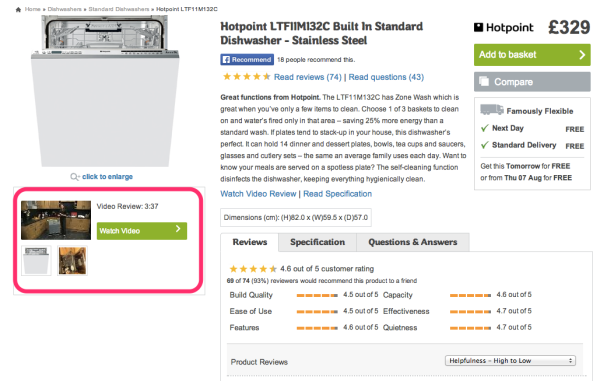600x381 pixels.
Task: Open the Read reviews (74) link
Action: pos(308,77)
